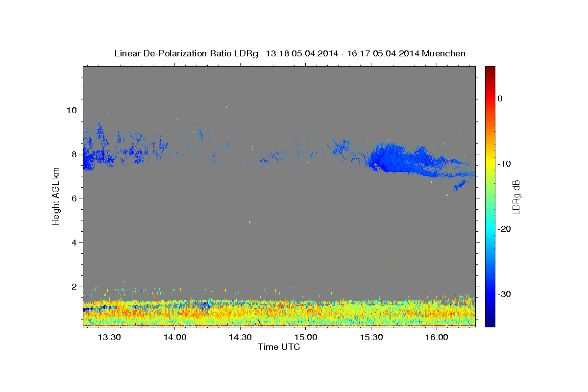Click the '14:00' time axis label

coord(174,337)
